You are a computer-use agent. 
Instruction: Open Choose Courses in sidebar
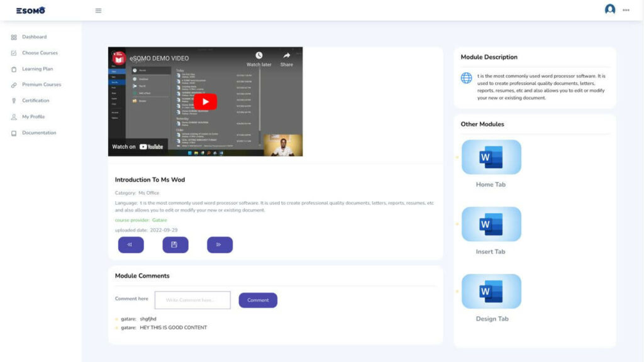coord(40,53)
